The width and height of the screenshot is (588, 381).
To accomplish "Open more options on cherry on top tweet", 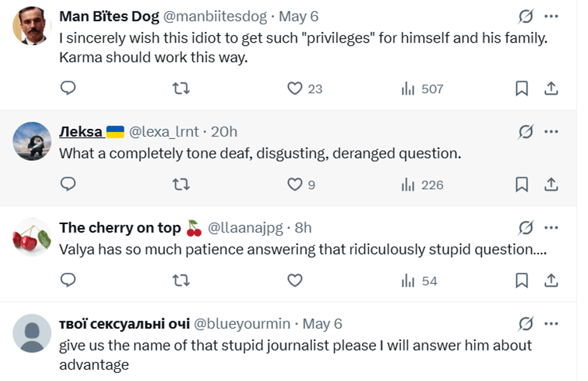I will pyautogui.click(x=551, y=227).
